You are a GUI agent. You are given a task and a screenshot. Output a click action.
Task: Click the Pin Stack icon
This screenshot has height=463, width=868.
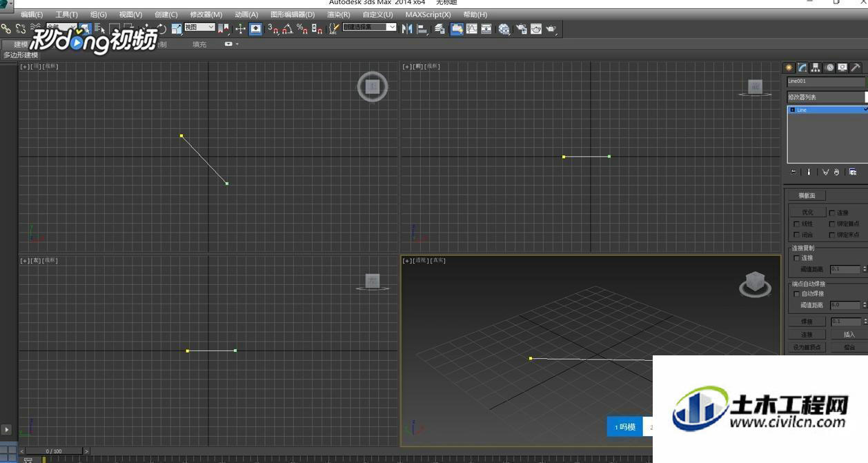(793, 172)
